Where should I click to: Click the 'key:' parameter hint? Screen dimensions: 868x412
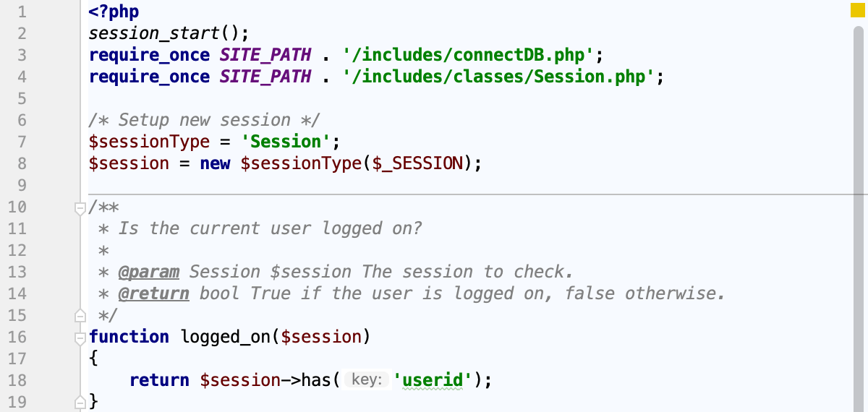[367, 380]
